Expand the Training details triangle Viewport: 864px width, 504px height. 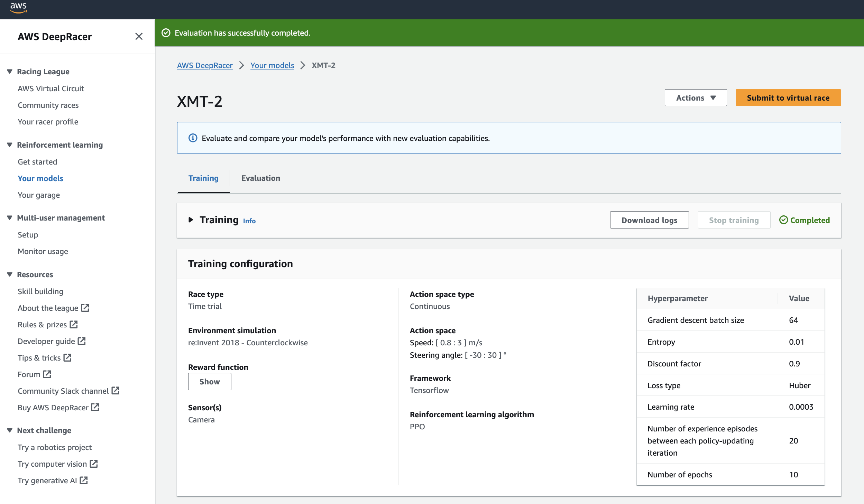click(191, 220)
